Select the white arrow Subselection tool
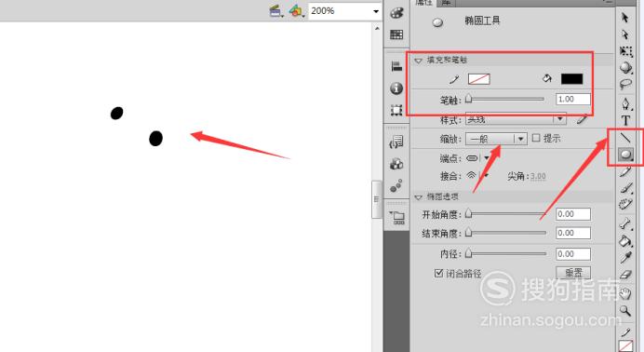Image resolution: width=644 pixels, height=352 pixels. tap(625, 34)
